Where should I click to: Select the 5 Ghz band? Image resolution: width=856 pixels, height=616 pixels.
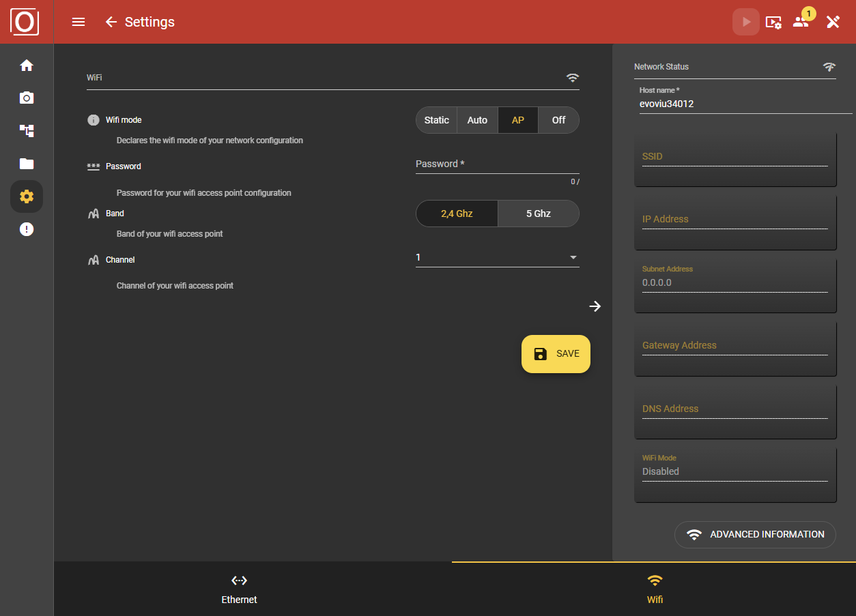coord(538,214)
